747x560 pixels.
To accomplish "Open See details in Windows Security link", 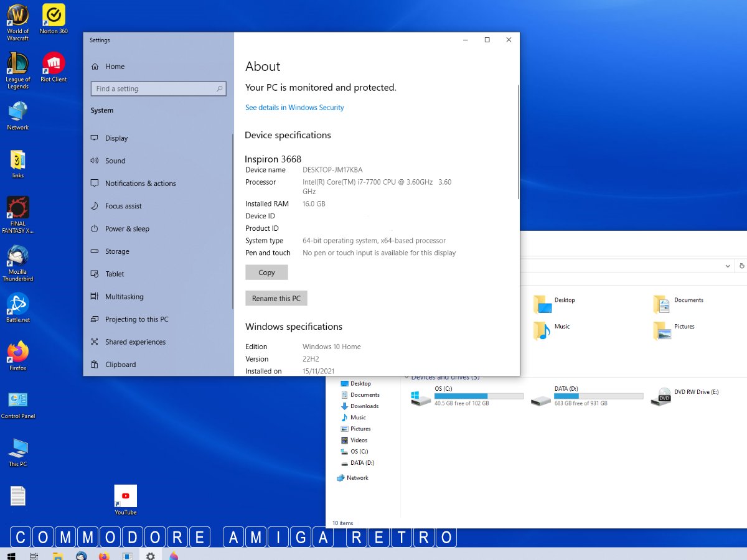I will (294, 108).
